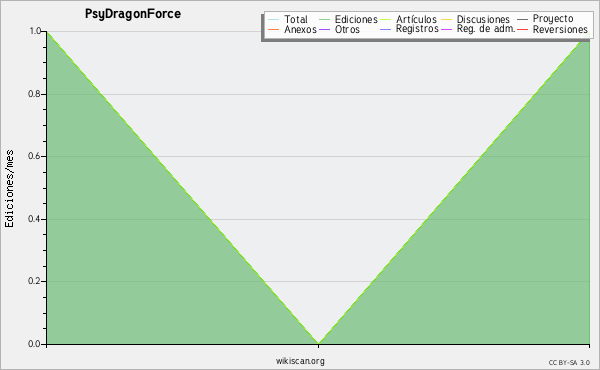The width and height of the screenshot is (600, 370).
Task: Click the 0.8 y-axis value
Action: coord(34,94)
